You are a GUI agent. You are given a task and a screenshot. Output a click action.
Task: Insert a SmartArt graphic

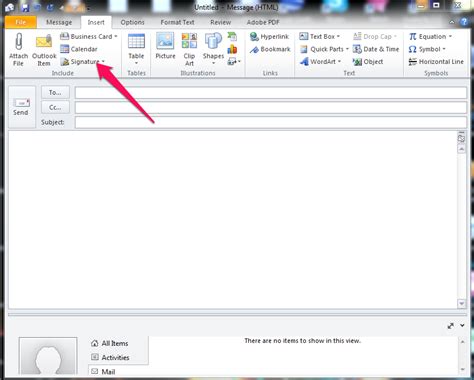(232, 36)
